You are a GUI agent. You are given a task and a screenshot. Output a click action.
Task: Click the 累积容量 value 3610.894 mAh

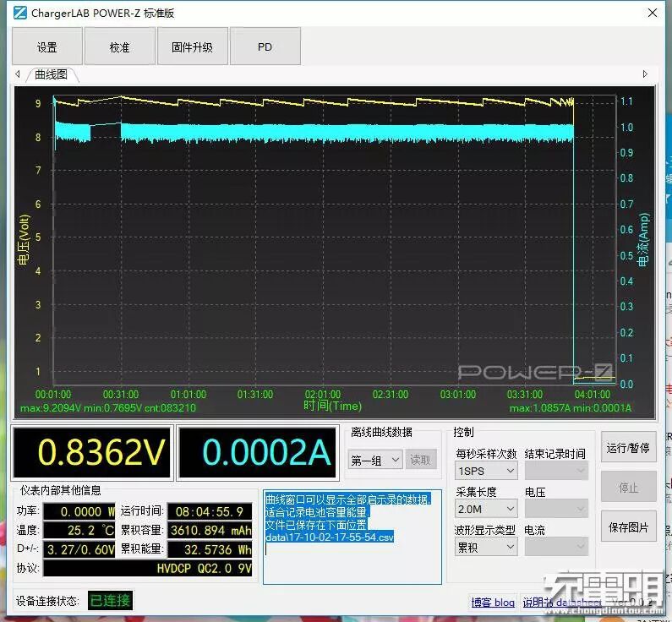pyautogui.click(x=210, y=531)
